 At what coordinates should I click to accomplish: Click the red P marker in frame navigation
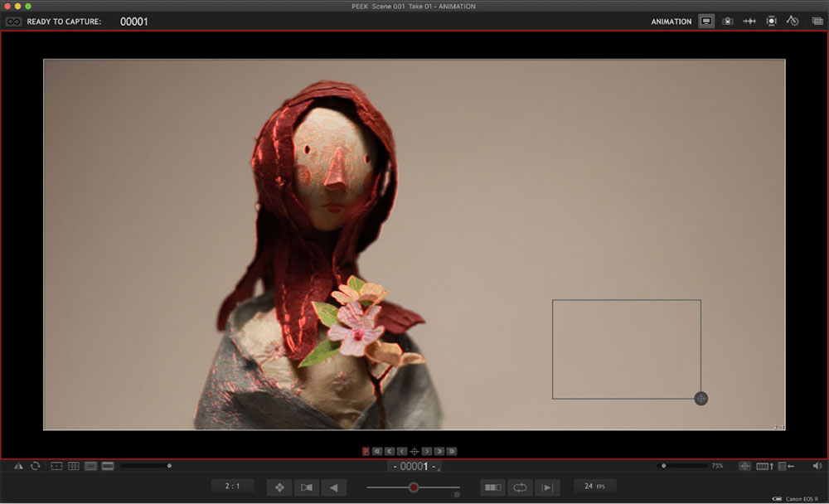click(x=366, y=451)
